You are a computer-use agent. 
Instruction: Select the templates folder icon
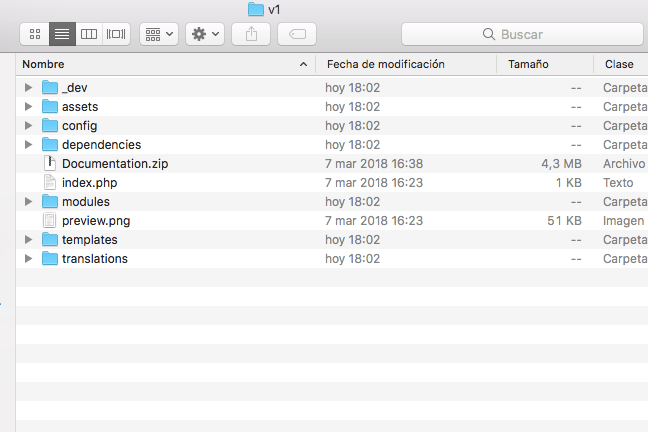click(50, 239)
